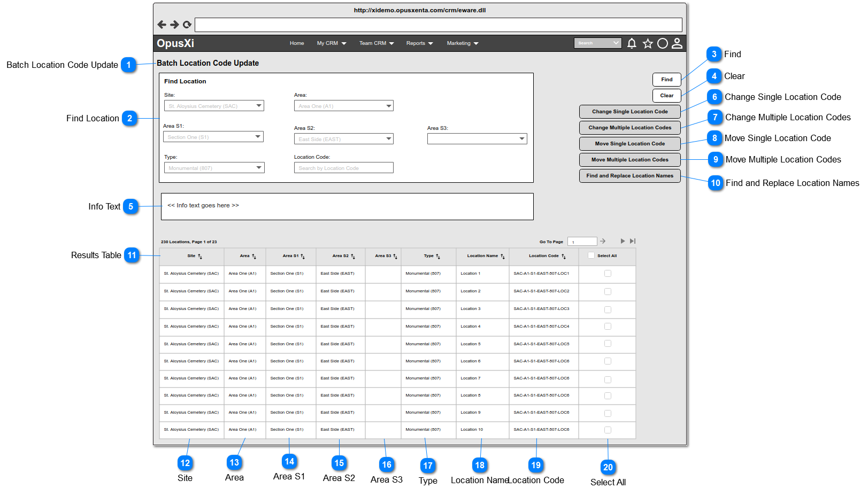Click the circle icon in header
868x496 pixels.
click(x=663, y=43)
